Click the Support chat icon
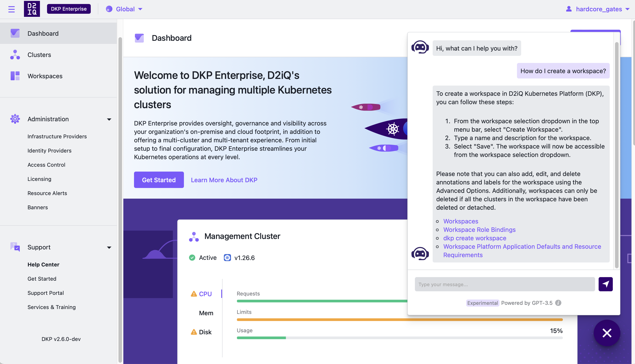The height and width of the screenshot is (364, 635). click(15, 247)
